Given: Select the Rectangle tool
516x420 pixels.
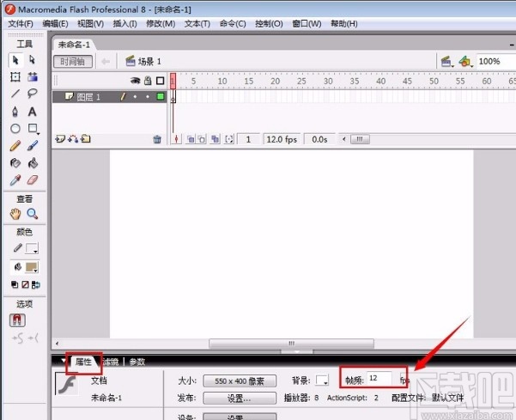Looking at the screenshot, I should point(33,128).
